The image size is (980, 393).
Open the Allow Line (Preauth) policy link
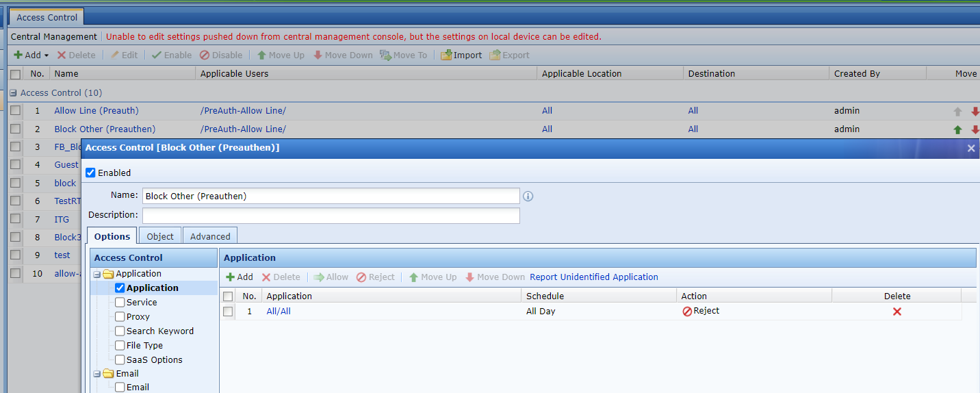(x=96, y=111)
